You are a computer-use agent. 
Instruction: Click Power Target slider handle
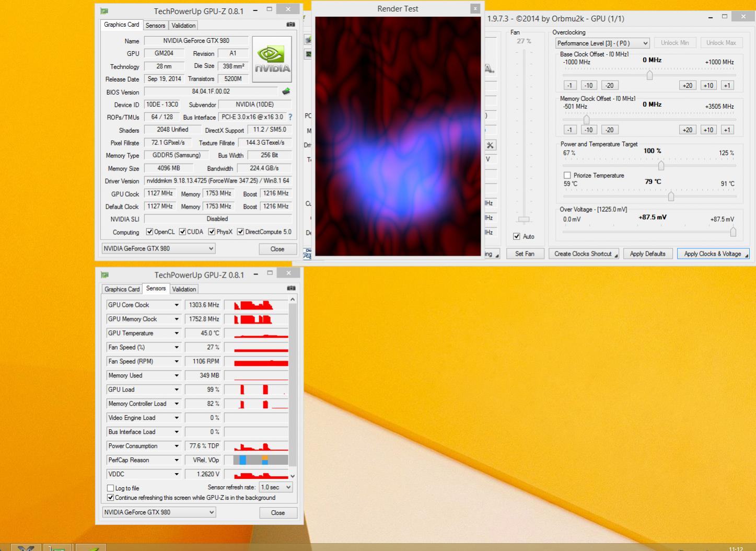pos(661,165)
